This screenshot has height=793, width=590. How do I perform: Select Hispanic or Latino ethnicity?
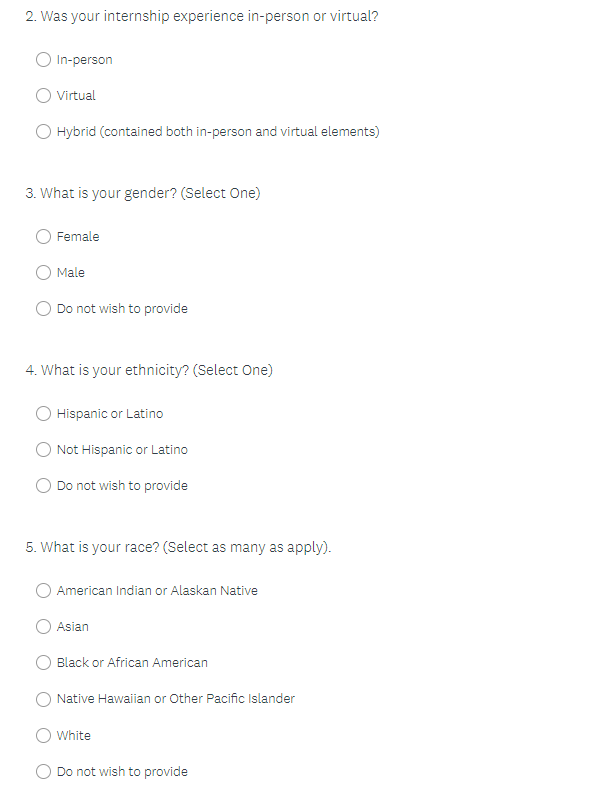(43, 414)
